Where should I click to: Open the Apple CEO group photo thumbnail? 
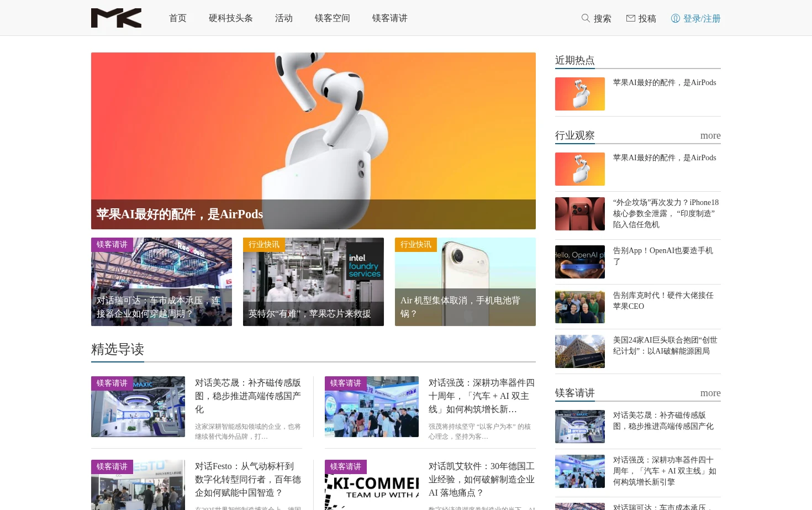[580, 307]
